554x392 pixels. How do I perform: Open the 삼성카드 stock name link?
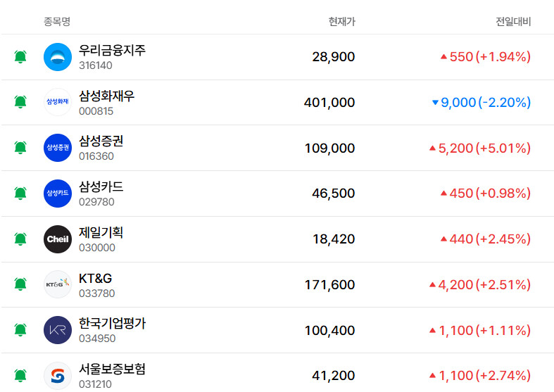tap(101, 186)
